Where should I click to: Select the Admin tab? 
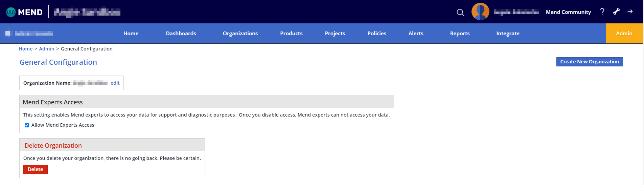click(x=624, y=34)
